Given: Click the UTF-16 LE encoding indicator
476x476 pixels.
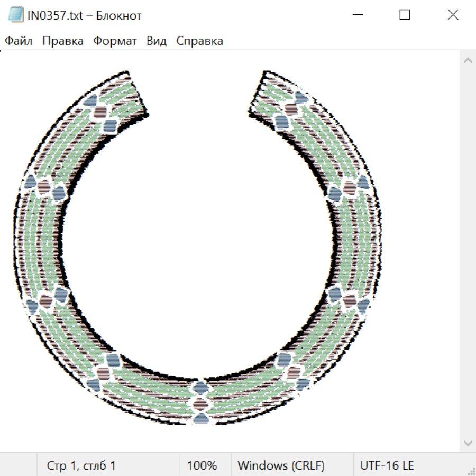Looking at the screenshot, I should pyautogui.click(x=387, y=466).
